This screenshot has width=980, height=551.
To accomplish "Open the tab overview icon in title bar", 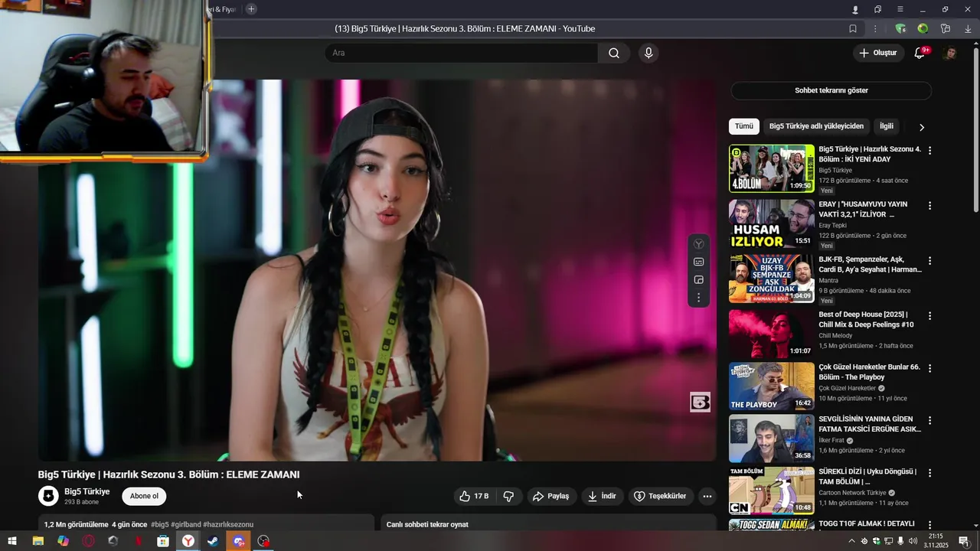I will click(877, 9).
